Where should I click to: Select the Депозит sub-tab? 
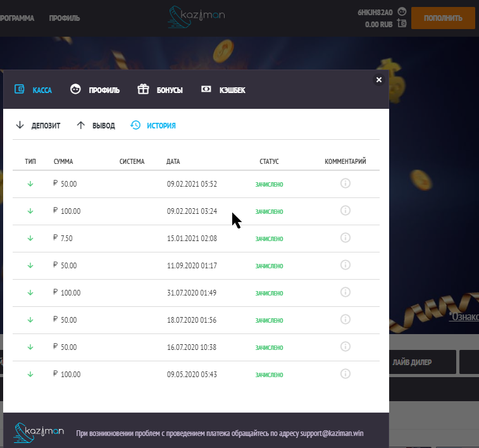pyautogui.click(x=38, y=125)
